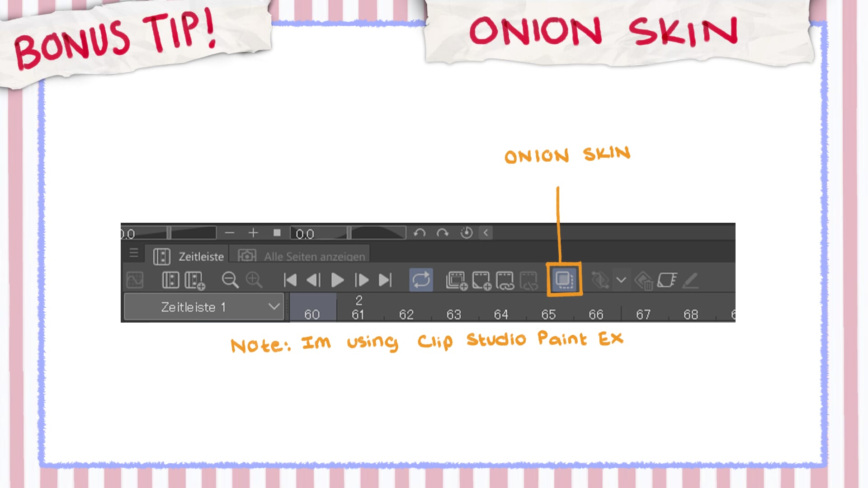
Task: Zoom out the timeline
Action: coord(230,280)
